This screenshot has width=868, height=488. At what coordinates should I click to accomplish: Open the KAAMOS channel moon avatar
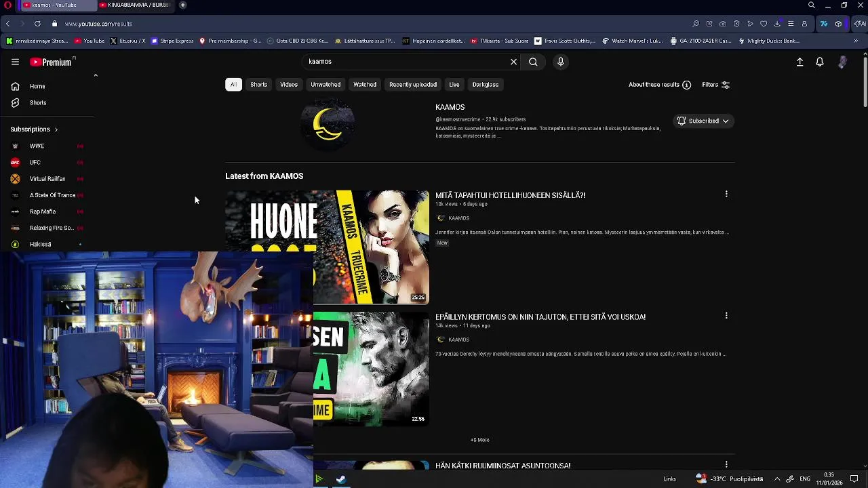coord(328,124)
